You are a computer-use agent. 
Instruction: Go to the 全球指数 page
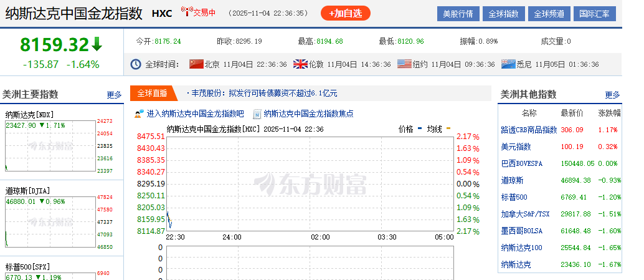click(503, 14)
